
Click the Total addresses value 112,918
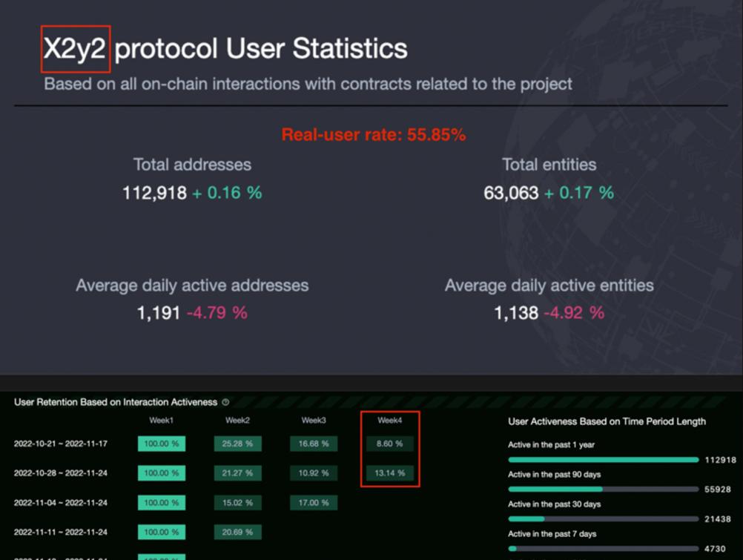(x=154, y=193)
